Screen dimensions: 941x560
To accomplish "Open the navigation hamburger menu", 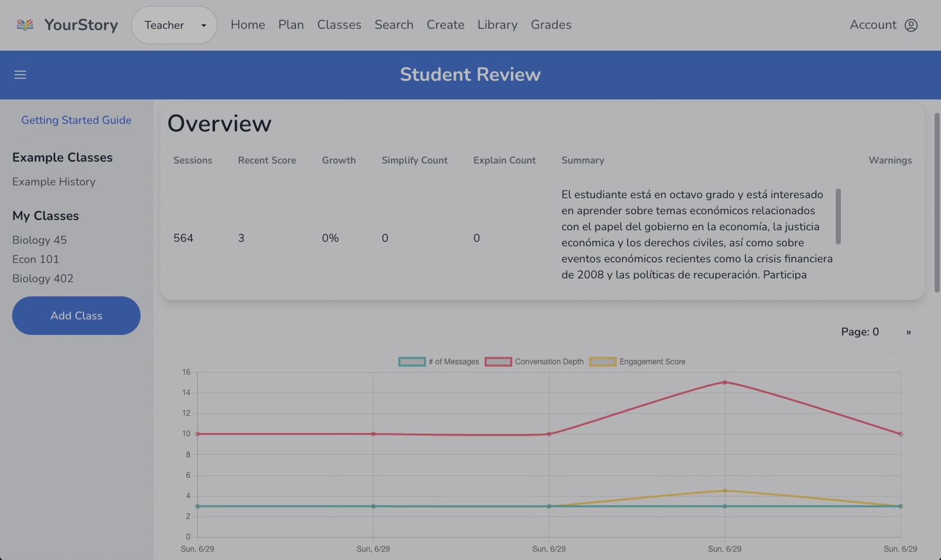I will (x=20, y=74).
